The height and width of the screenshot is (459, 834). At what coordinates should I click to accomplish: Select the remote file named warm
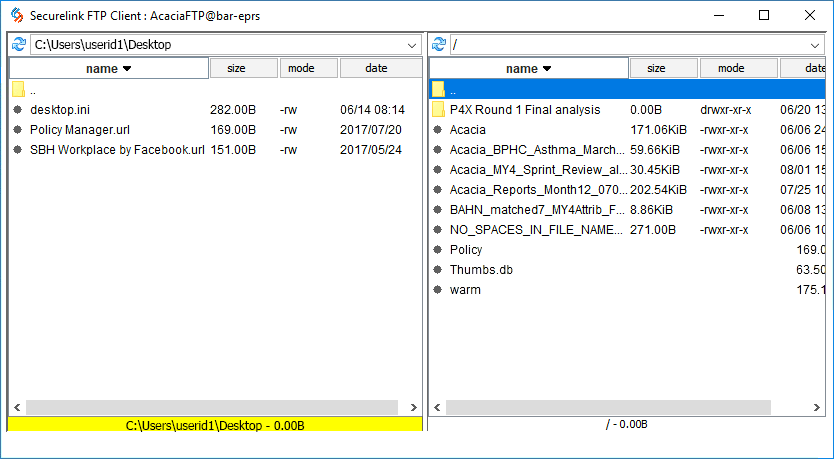pyautogui.click(x=465, y=290)
